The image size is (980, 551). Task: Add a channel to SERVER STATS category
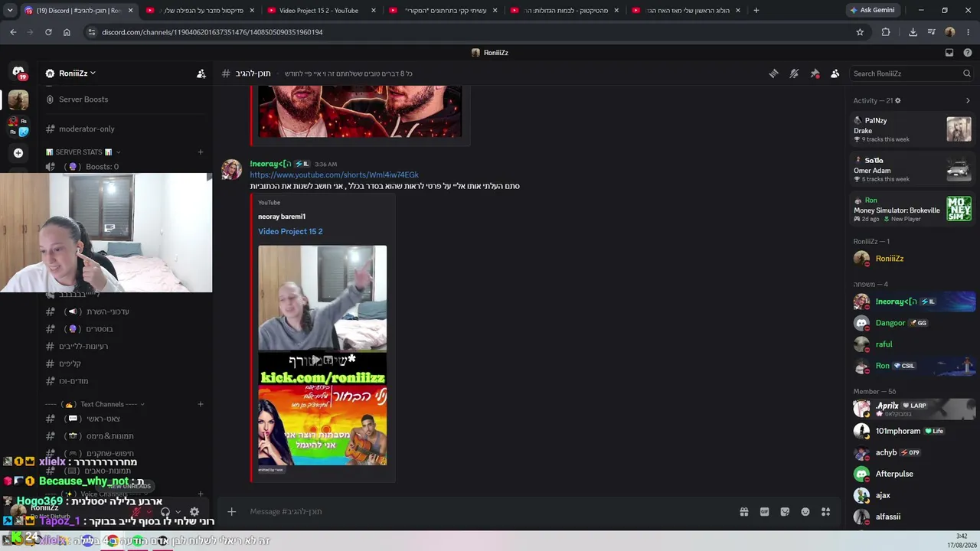pos(201,152)
